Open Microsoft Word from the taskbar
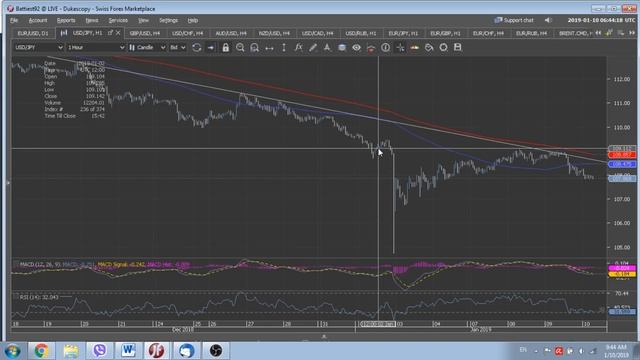 tap(128, 351)
